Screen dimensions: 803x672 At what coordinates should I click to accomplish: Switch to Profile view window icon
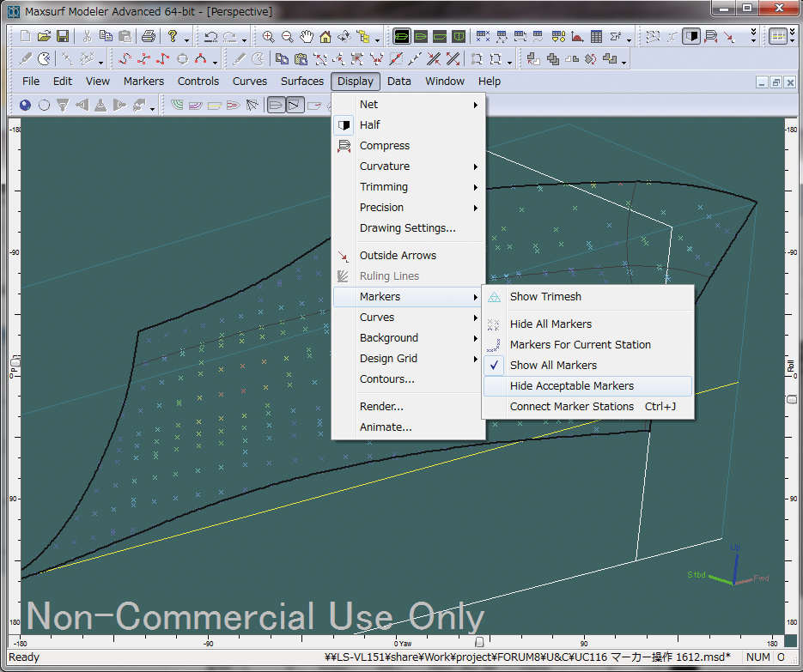point(440,36)
